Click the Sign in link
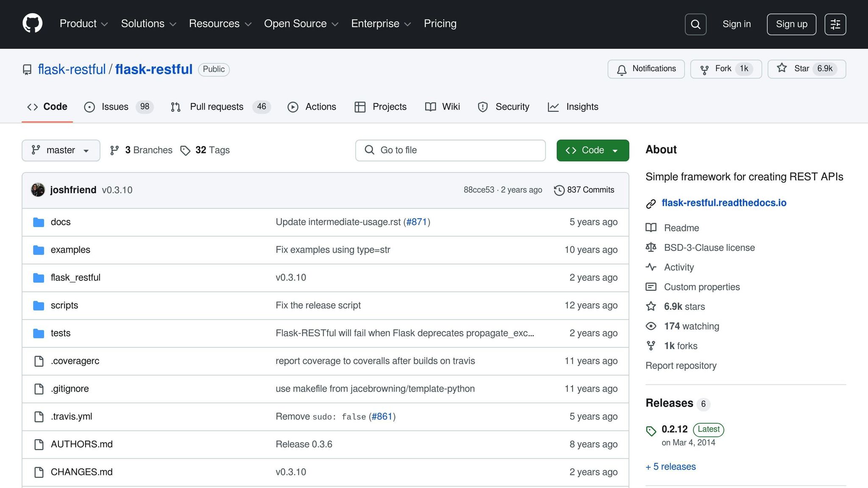The width and height of the screenshot is (868, 488). (737, 24)
